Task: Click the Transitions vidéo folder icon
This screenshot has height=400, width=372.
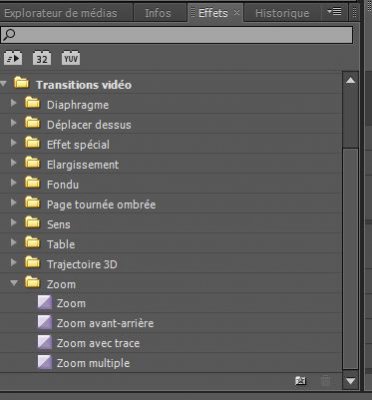Action: point(22,83)
